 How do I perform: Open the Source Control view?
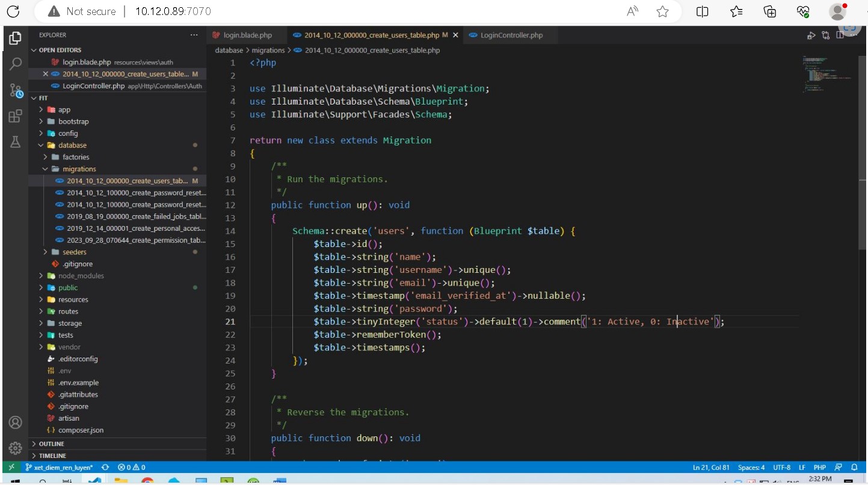click(16, 90)
